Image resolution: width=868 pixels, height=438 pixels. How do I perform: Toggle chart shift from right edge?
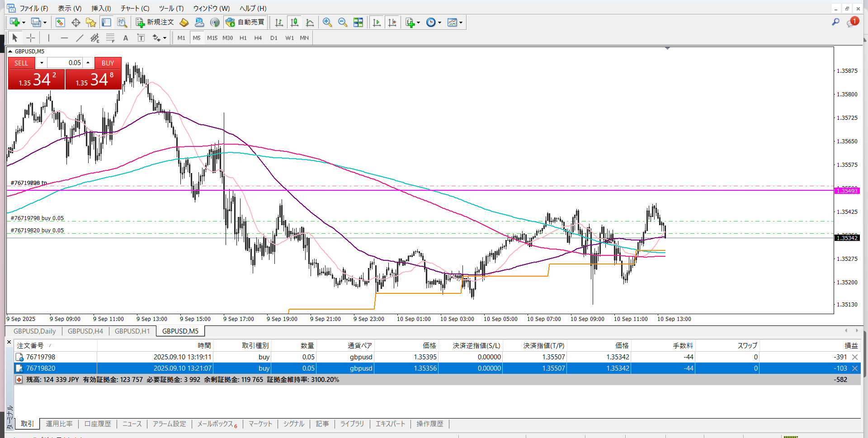point(392,22)
